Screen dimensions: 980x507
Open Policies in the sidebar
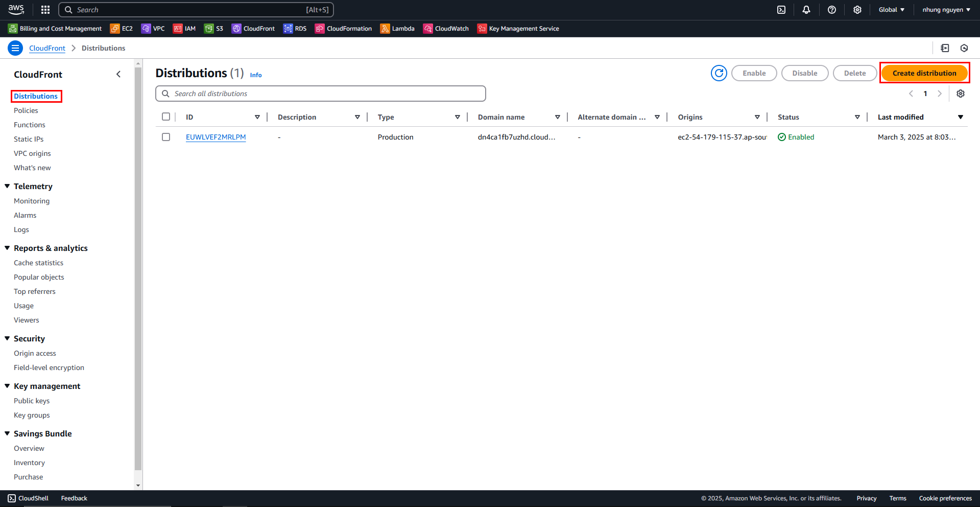click(x=26, y=110)
